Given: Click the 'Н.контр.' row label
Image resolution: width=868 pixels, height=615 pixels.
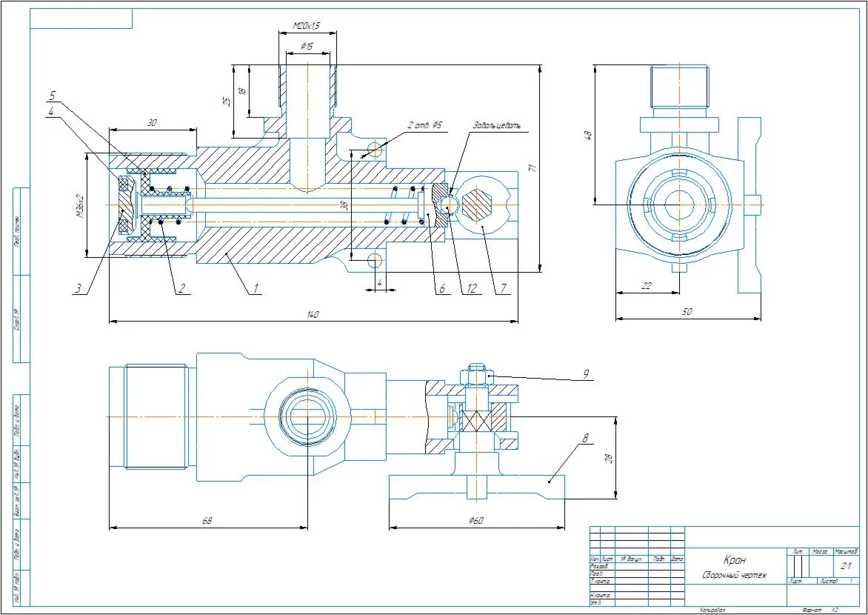Looking at the screenshot, I should (x=600, y=595).
